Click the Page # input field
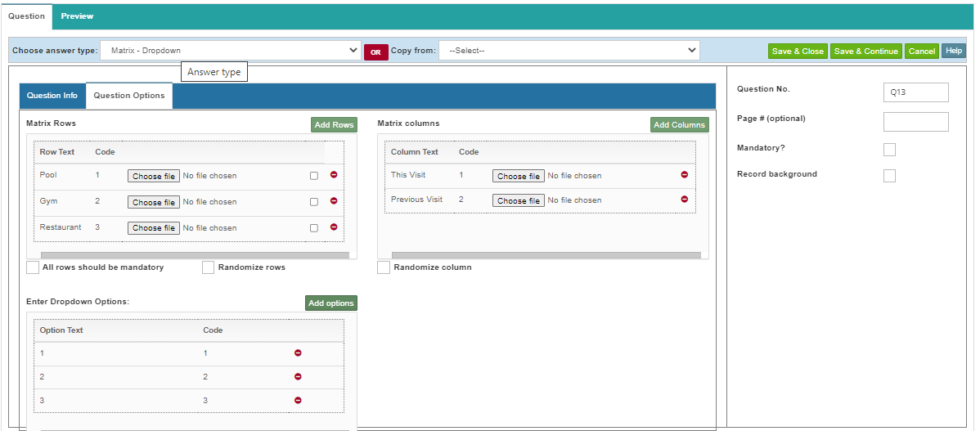Screen dimensions: 980x431 coord(915,122)
